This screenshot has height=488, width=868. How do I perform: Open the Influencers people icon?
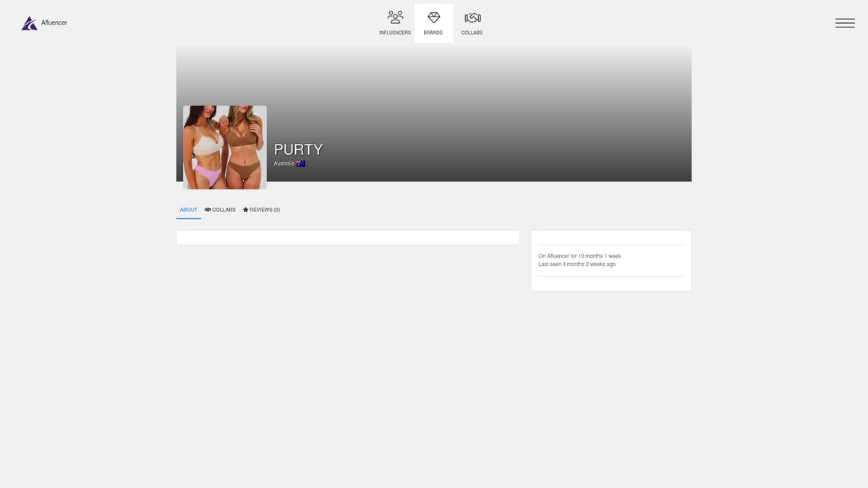tap(395, 17)
